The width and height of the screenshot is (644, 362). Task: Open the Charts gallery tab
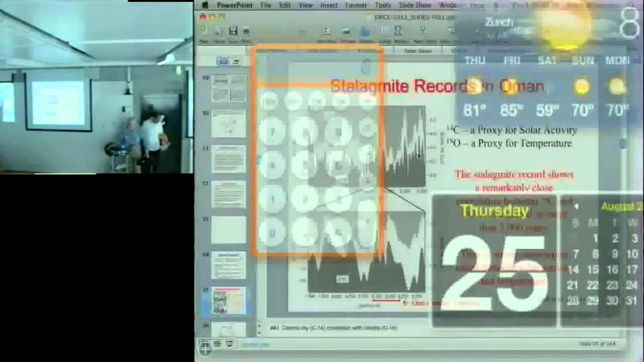pos(459,51)
